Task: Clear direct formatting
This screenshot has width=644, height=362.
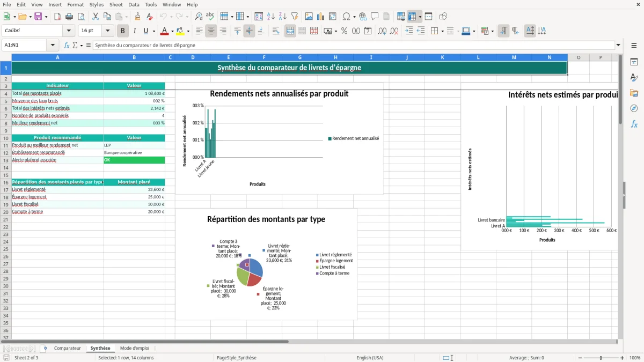Action: click(x=150, y=17)
